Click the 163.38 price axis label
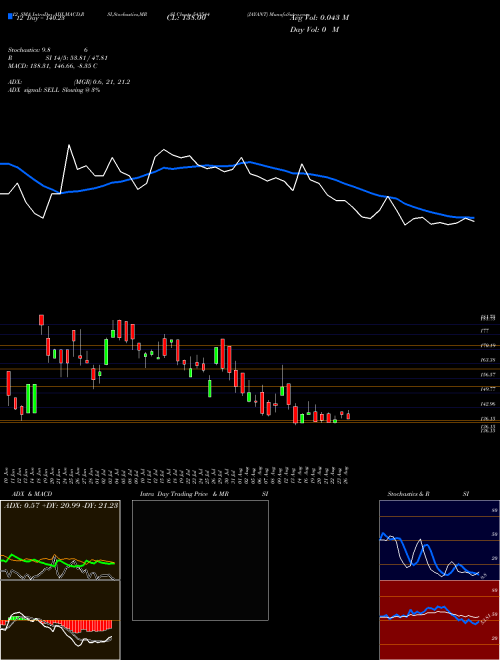This screenshot has height=660, width=500. [487, 360]
